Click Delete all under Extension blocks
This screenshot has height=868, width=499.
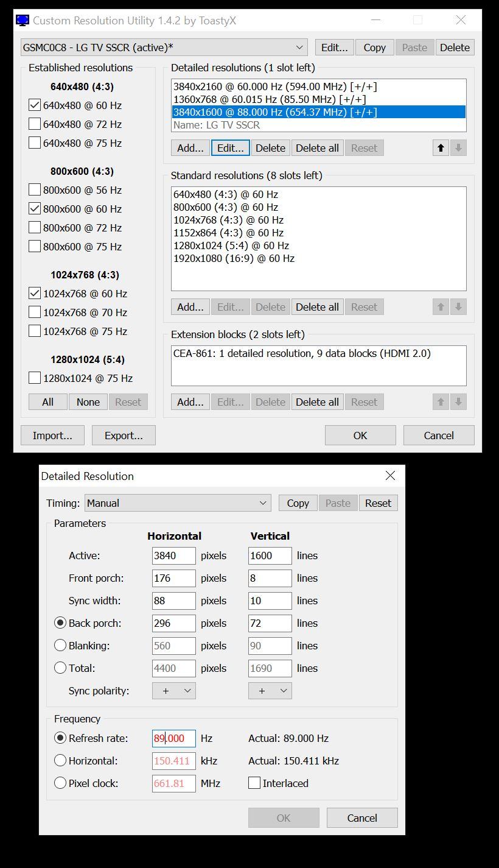[317, 402]
